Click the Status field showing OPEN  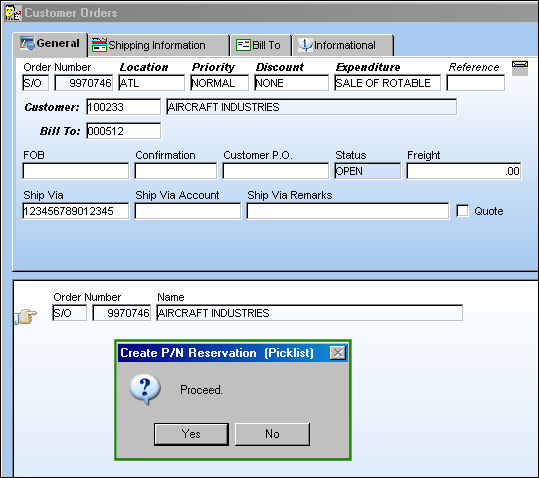pos(367,171)
